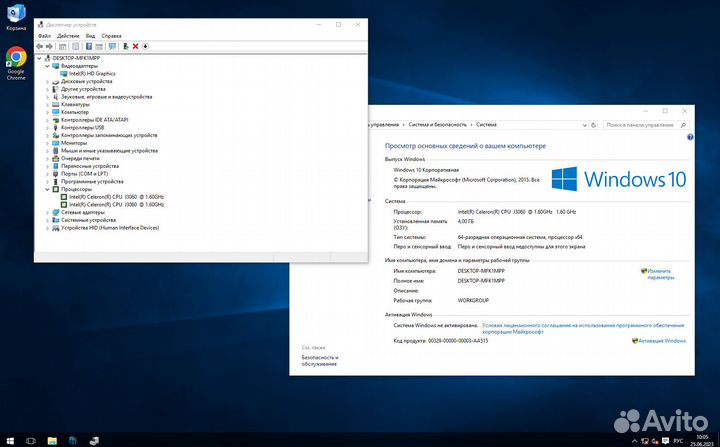
Task: Click the Properties icon in Device Manager toolbar
Action: (x=76, y=46)
